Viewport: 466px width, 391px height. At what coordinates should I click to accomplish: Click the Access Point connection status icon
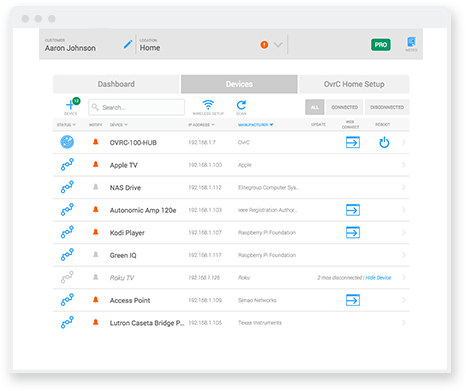[67, 300]
